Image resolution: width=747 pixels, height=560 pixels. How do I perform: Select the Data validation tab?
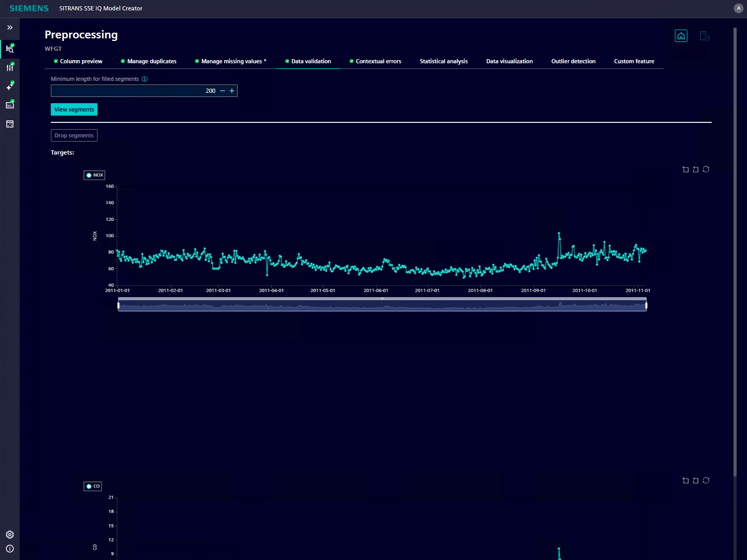click(308, 61)
